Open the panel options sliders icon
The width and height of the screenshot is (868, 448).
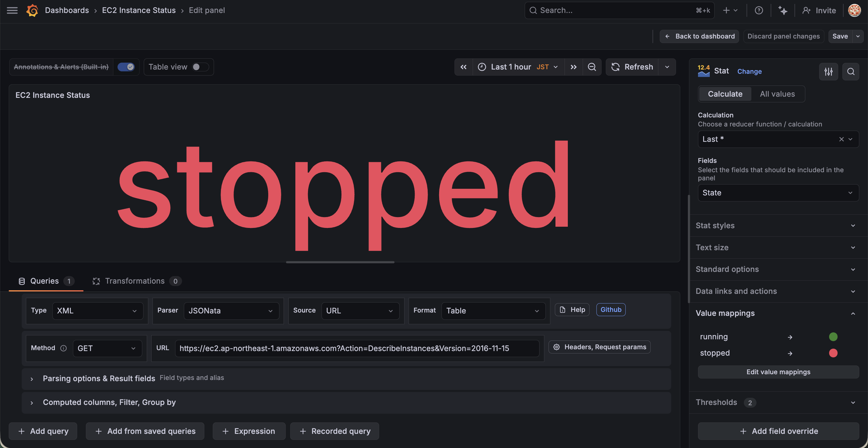click(829, 71)
